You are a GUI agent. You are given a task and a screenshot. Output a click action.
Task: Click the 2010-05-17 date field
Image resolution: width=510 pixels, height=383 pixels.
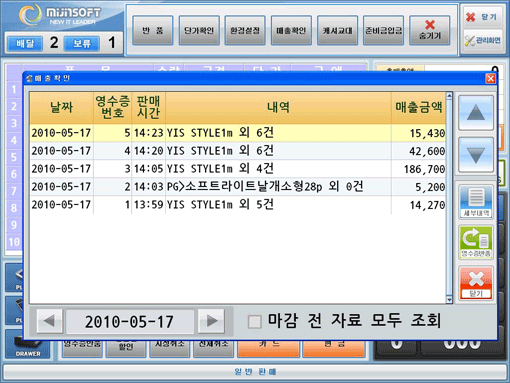tap(130, 321)
